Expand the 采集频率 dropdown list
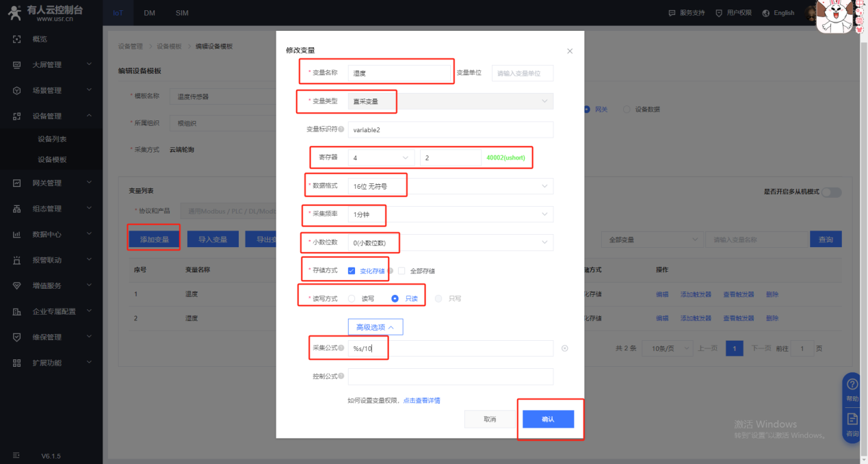This screenshot has height=464, width=868. click(450, 214)
